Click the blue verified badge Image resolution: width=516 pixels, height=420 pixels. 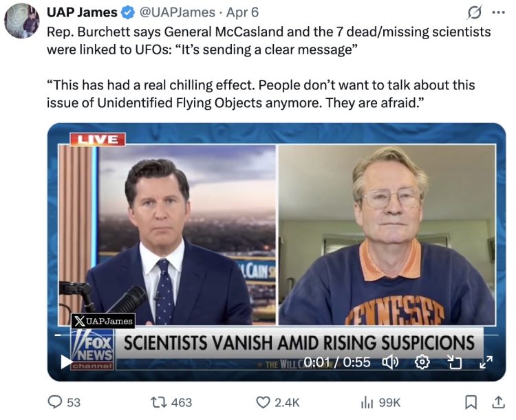tap(128, 12)
